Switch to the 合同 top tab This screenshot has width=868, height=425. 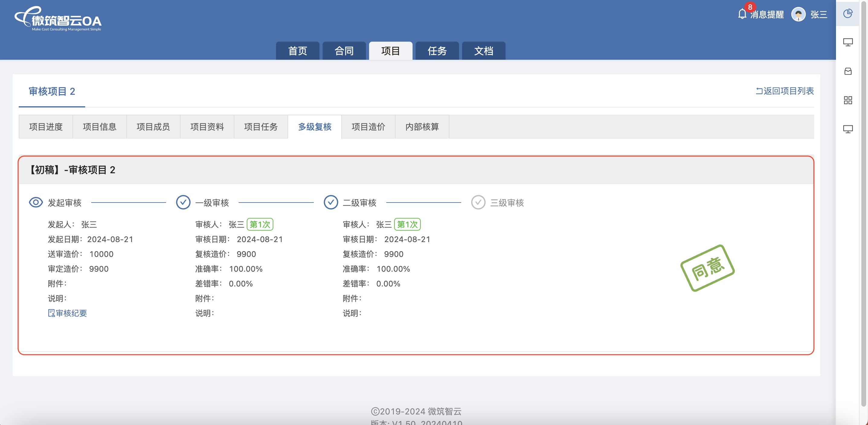pyautogui.click(x=344, y=51)
